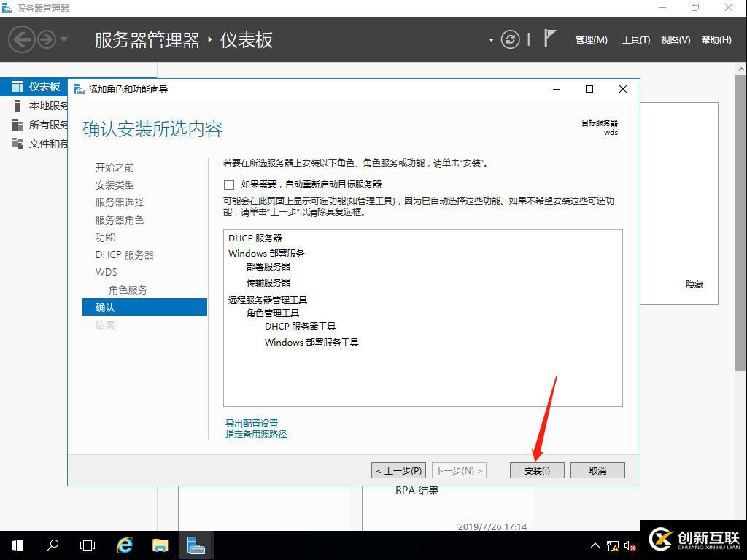Open Windows search on the taskbar
This screenshot has width=747, height=560.
52,545
